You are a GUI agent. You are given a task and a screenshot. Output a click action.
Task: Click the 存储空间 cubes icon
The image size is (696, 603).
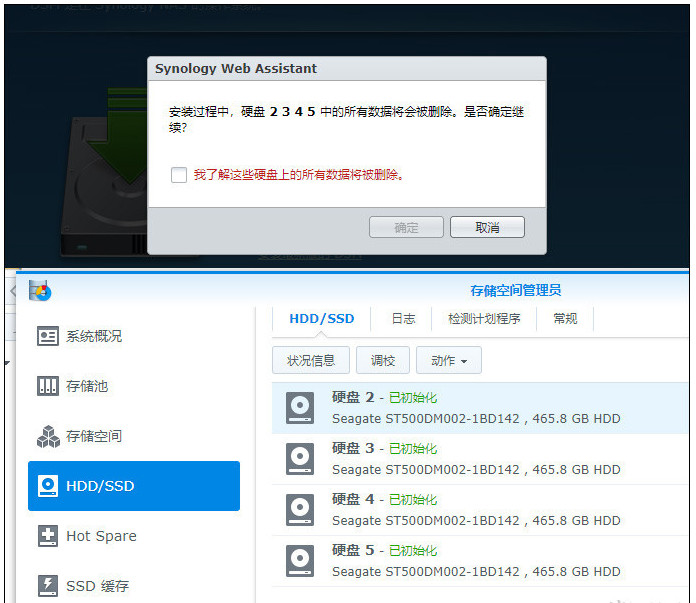(48, 436)
